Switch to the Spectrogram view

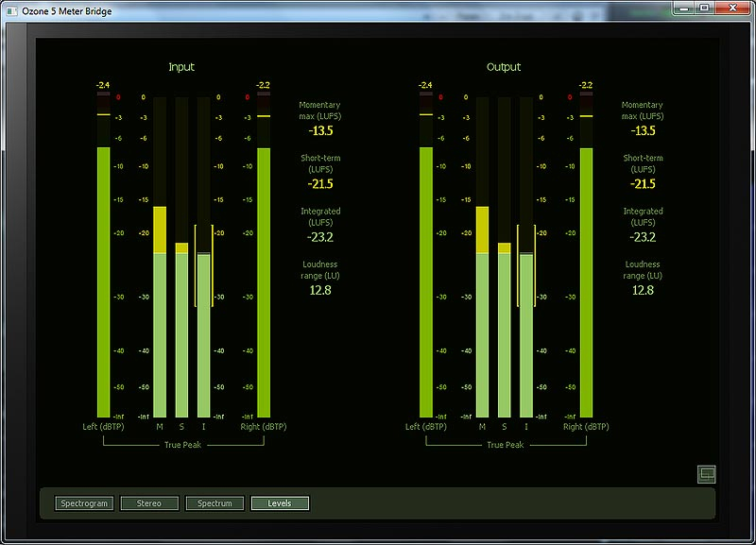84,503
